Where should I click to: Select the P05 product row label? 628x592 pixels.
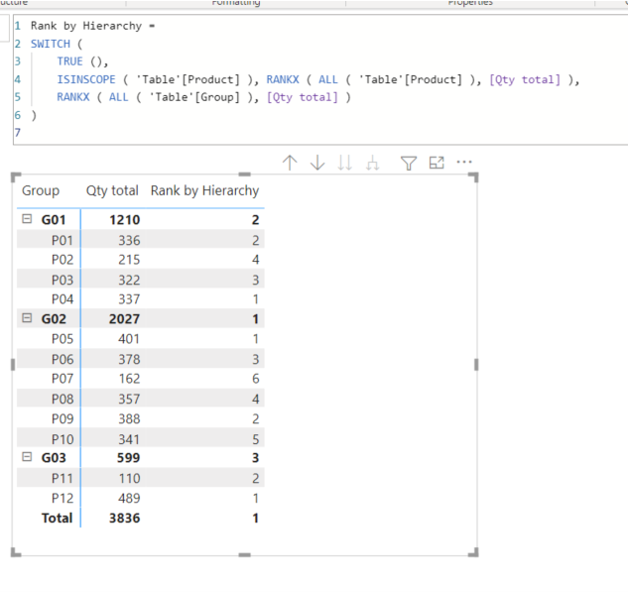tap(62, 339)
